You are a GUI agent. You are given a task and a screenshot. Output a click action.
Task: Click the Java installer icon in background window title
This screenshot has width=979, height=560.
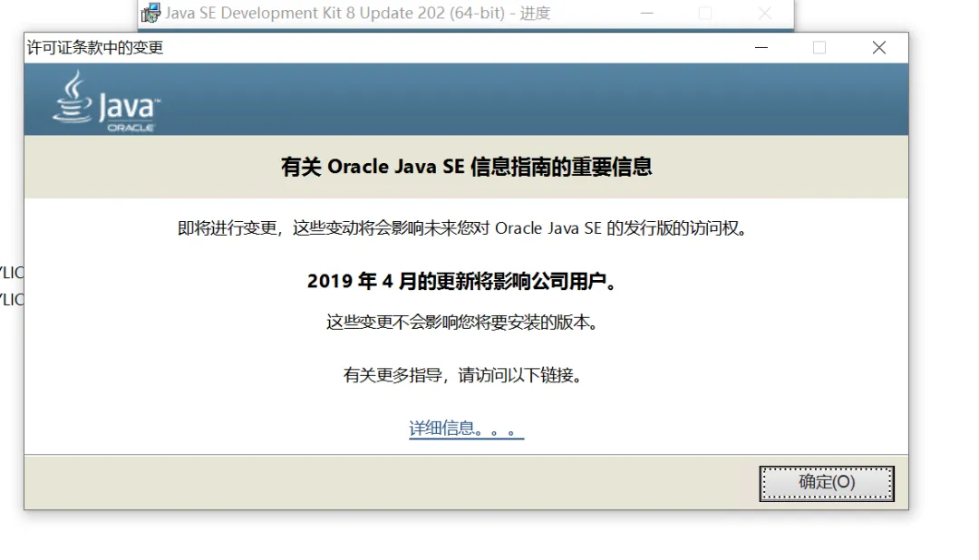(150, 13)
